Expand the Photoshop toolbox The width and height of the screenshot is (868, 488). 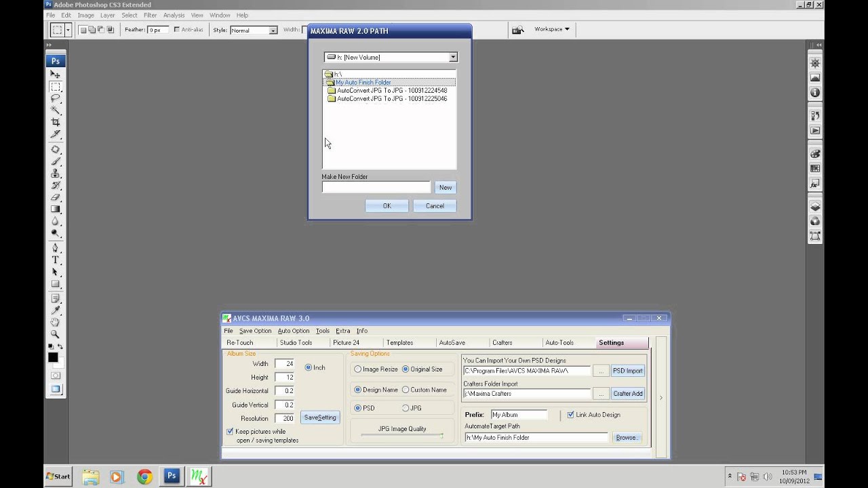[50, 45]
